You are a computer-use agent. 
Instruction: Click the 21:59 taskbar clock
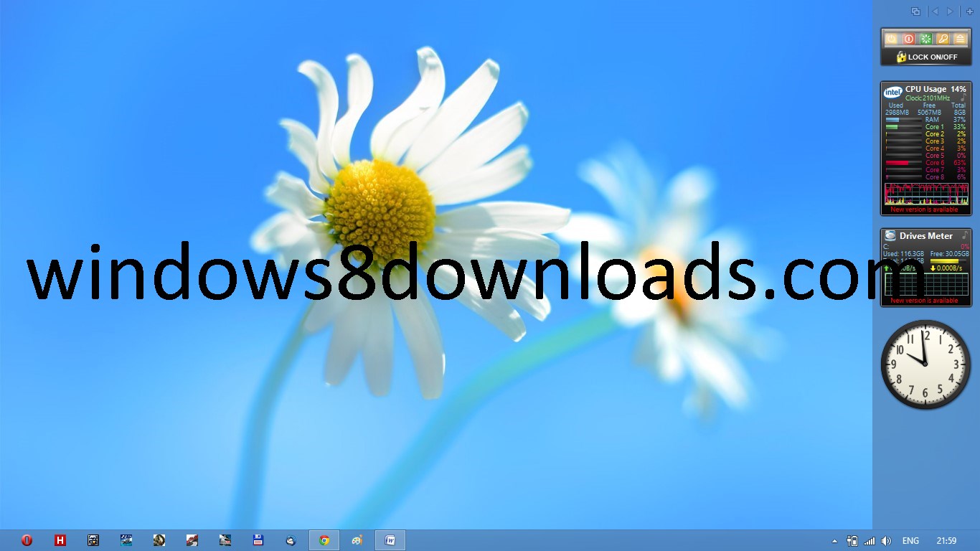pos(946,541)
